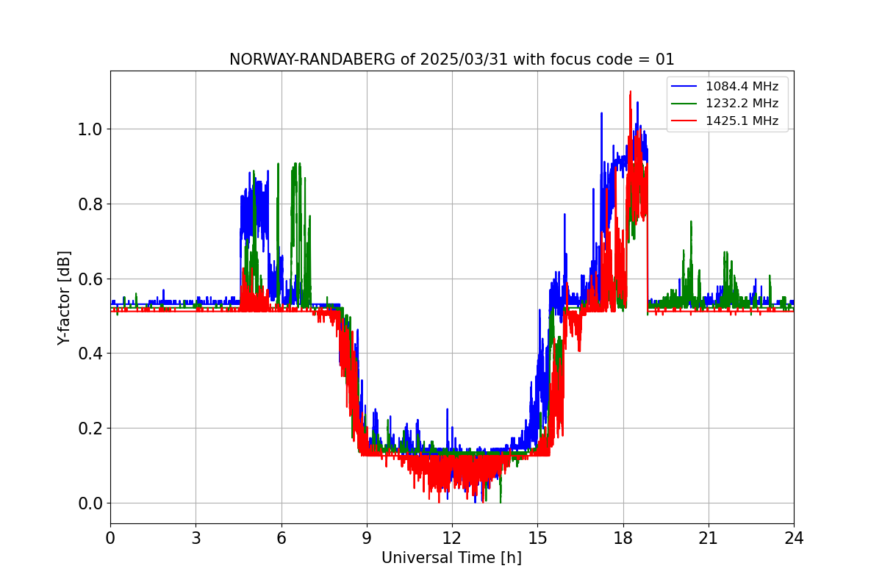Image resolution: width=882 pixels, height=588 pixels.
Task: Click the plot title NORWAY-RANDABERG of 2025/03/31
Action: [451, 60]
